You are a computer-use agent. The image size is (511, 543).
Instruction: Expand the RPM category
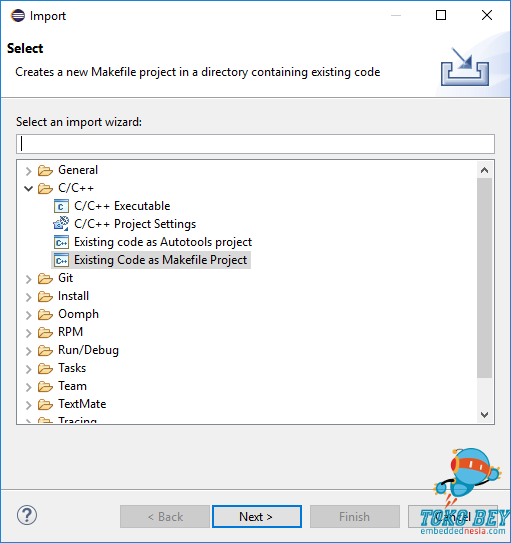(x=28, y=332)
